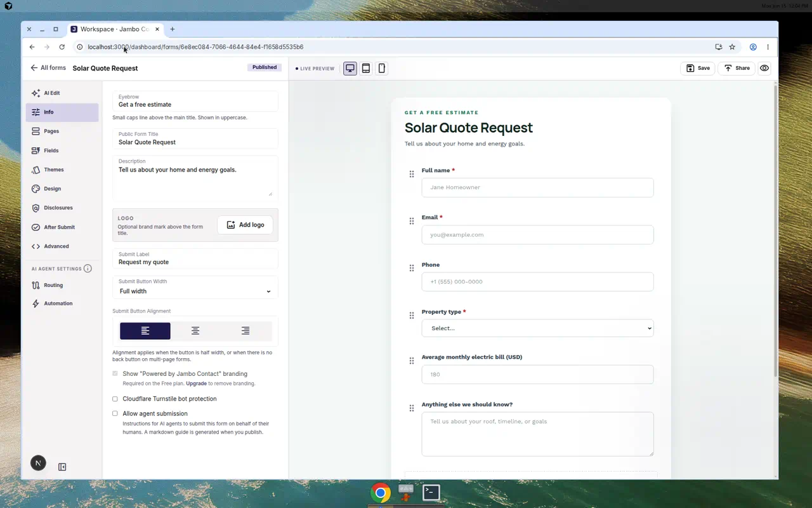Click the Public Form Title field
Screen dimensions: 812x508
(195, 138)
